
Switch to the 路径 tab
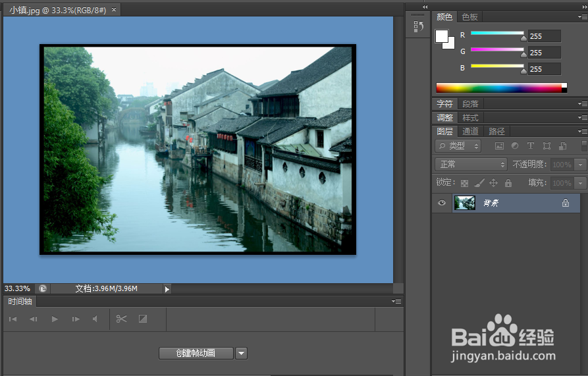coord(496,131)
